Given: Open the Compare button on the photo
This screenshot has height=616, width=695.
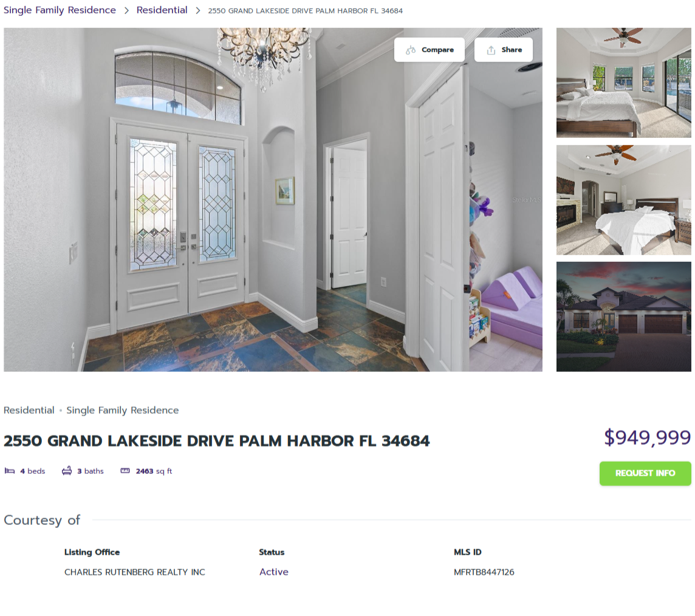Looking at the screenshot, I should (x=429, y=50).
